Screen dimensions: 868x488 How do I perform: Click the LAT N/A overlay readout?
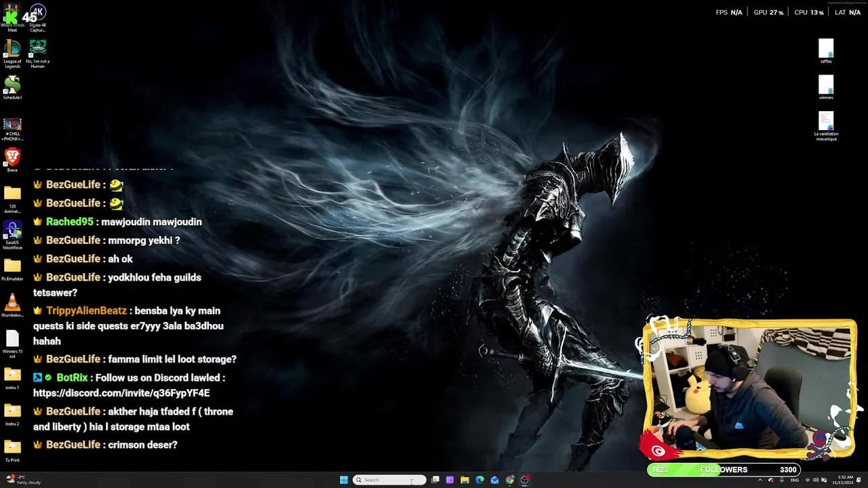(x=848, y=12)
